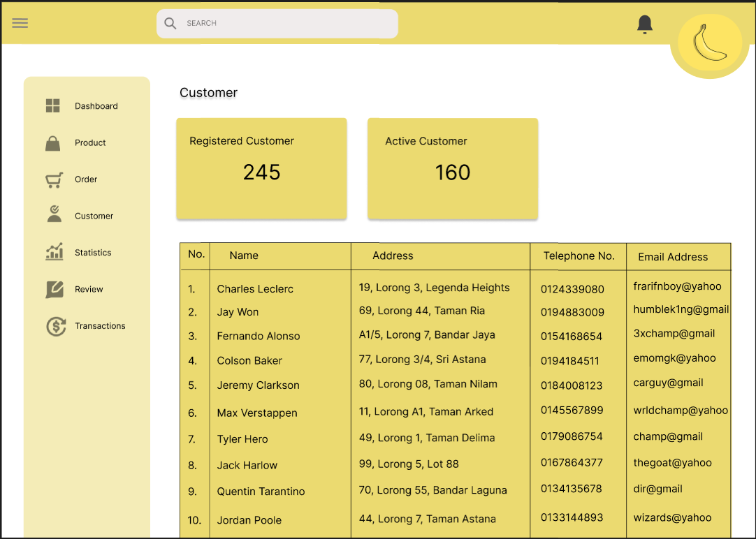The image size is (756, 539).
Task: Click the magnifying glass search icon
Action: [x=170, y=24]
